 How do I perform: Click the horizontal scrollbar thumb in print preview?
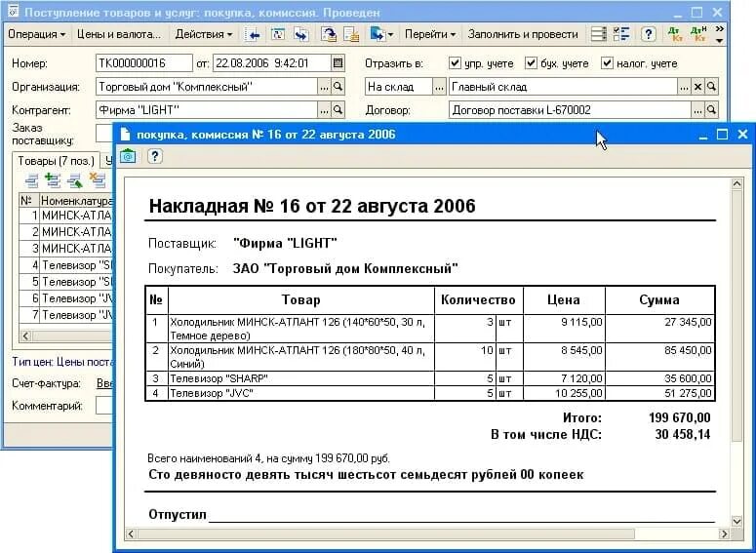pos(385,533)
